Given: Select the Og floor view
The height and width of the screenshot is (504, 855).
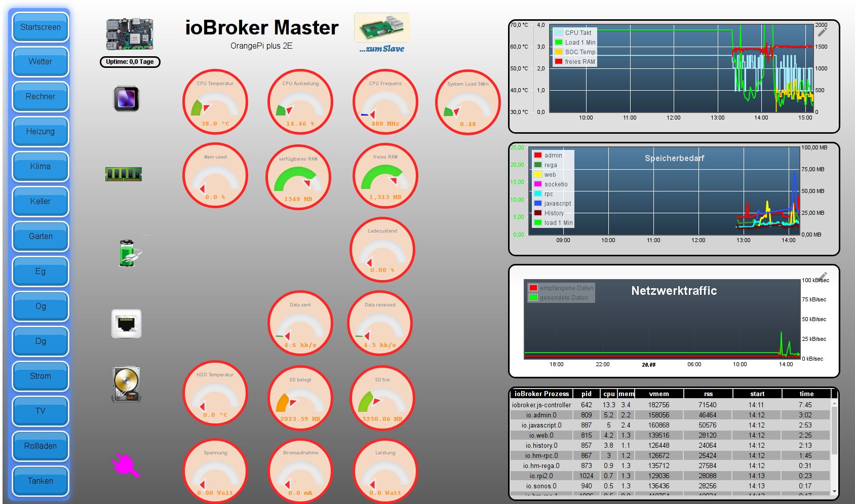Looking at the screenshot, I should pyautogui.click(x=41, y=306).
